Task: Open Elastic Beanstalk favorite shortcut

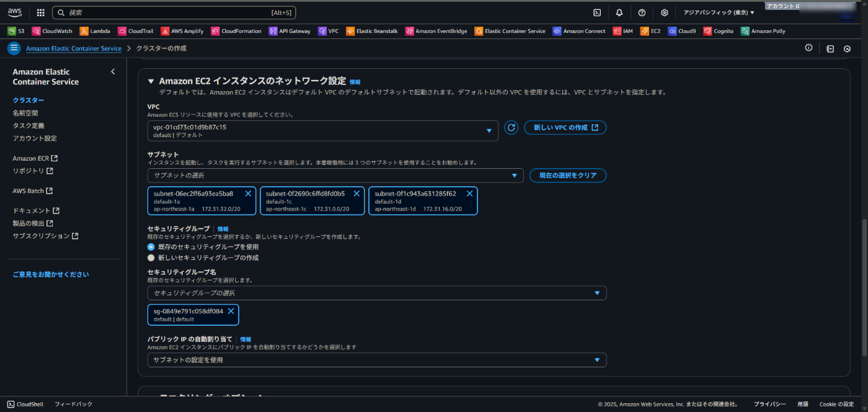Action: [x=372, y=31]
